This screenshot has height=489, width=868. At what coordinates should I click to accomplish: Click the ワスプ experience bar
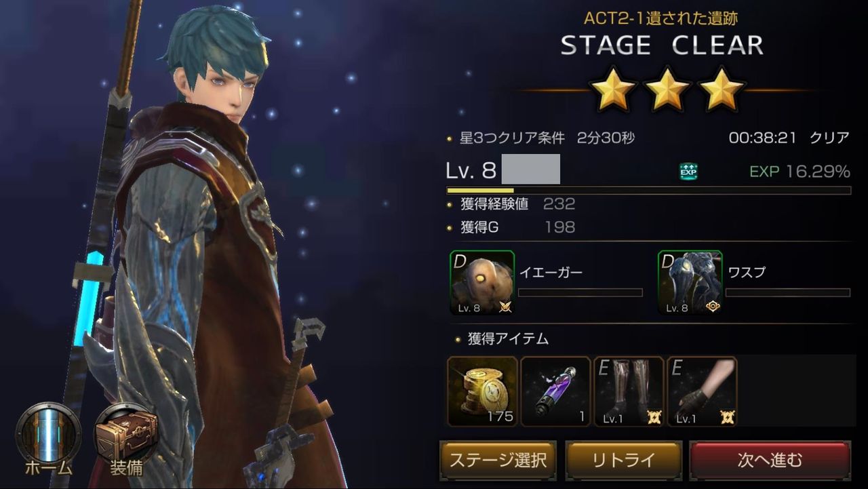788,293
